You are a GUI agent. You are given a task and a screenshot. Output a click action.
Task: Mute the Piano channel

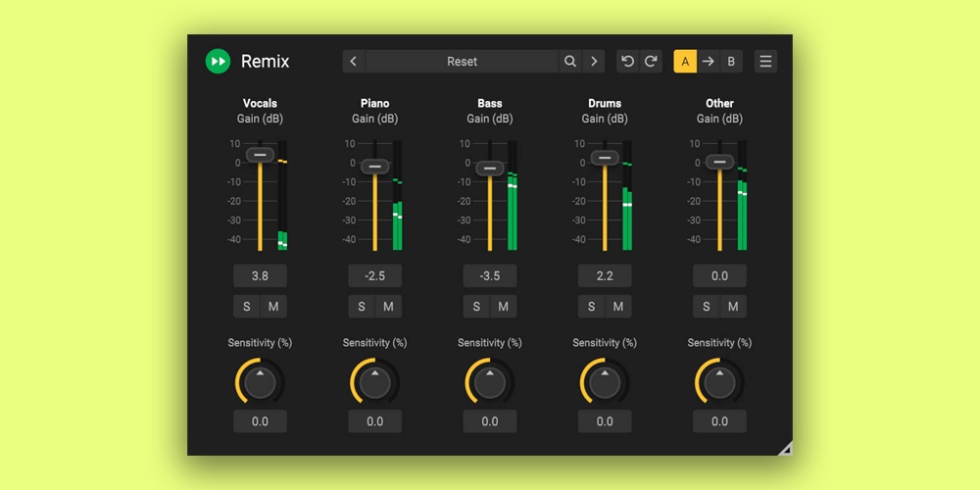[388, 307]
